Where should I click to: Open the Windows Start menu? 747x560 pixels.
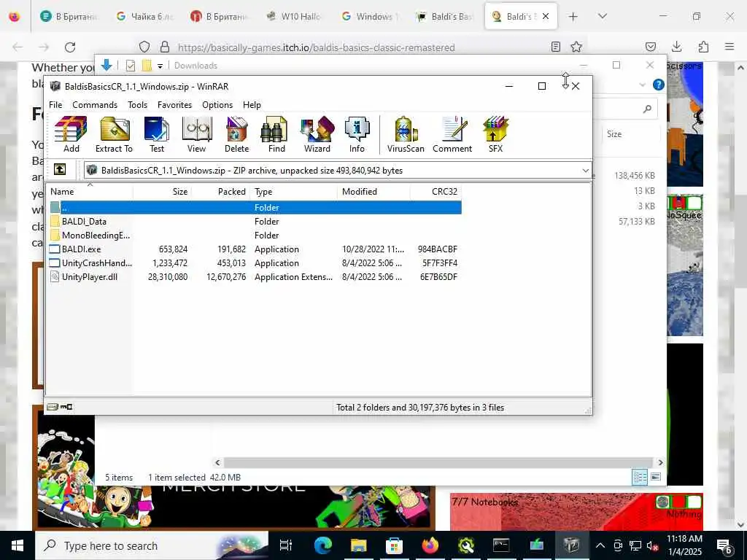(x=18, y=545)
